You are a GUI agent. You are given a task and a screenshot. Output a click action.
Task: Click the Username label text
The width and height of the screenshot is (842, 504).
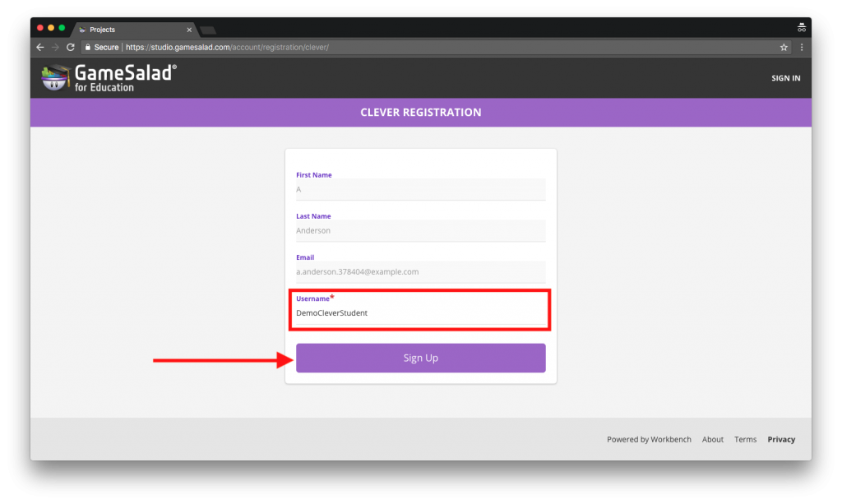[x=312, y=299]
